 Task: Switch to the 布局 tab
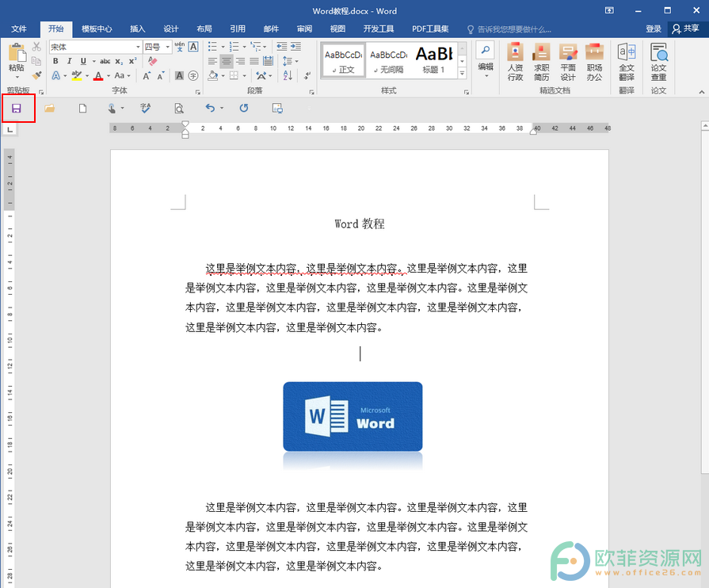tap(204, 29)
